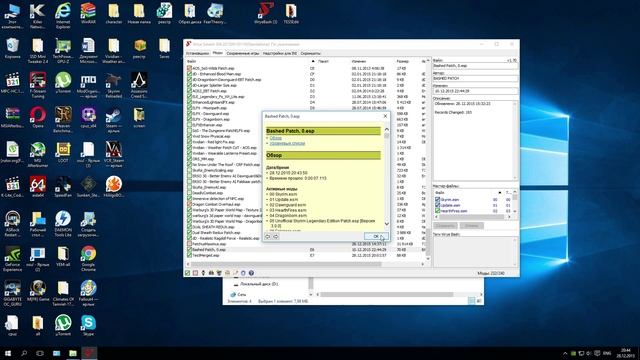The height and width of the screenshot is (360, 640).
Task: Click the forward arrow in Bashed Patch dialog
Action: pyautogui.click(x=276, y=236)
